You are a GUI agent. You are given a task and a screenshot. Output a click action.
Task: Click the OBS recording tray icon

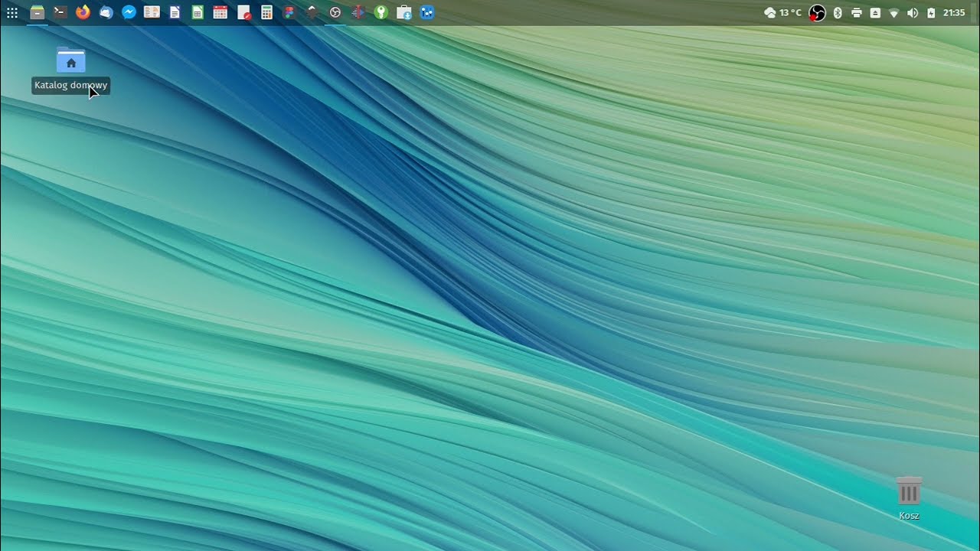coord(818,12)
